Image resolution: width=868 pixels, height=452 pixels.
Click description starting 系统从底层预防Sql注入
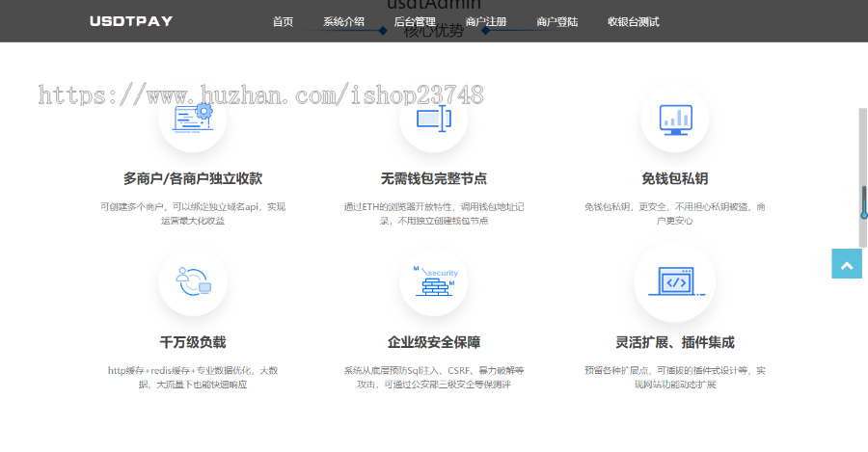[434, 378]
